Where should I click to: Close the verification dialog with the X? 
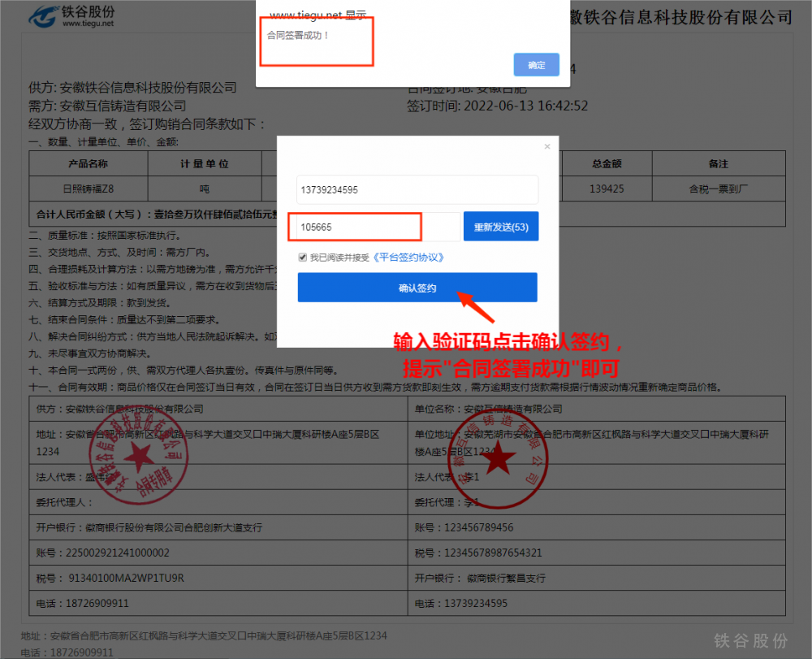pos(547,147)
